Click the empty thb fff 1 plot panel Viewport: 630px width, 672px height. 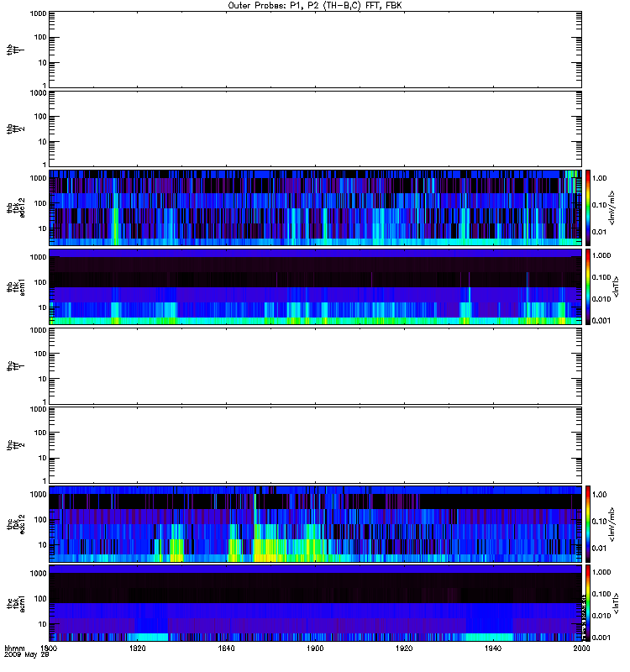tap(315, 50)
